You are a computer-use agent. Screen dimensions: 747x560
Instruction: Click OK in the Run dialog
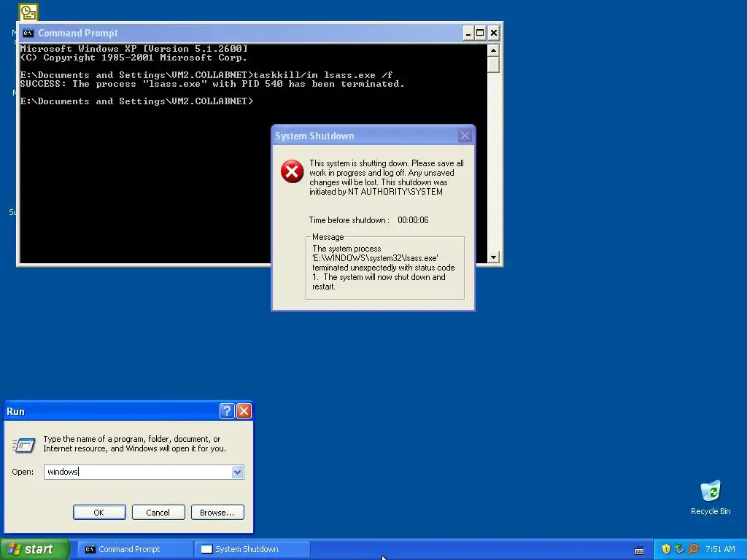[99, 513]
